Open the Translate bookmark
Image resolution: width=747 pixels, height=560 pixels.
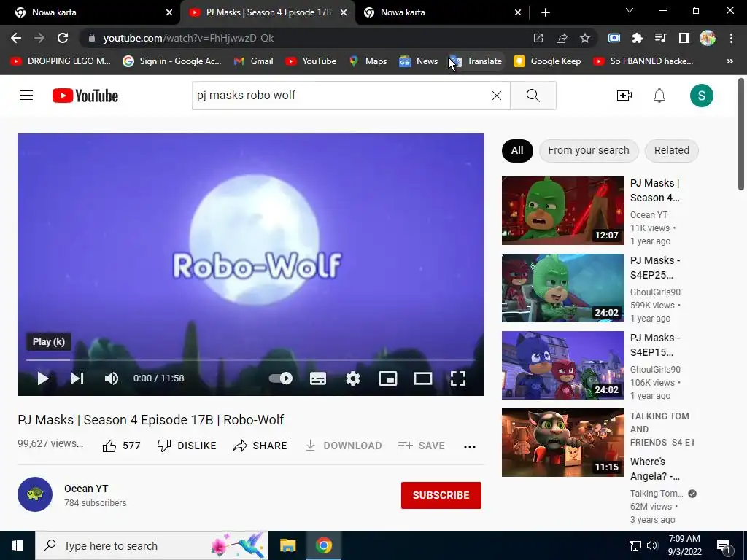tap(476, 61)
